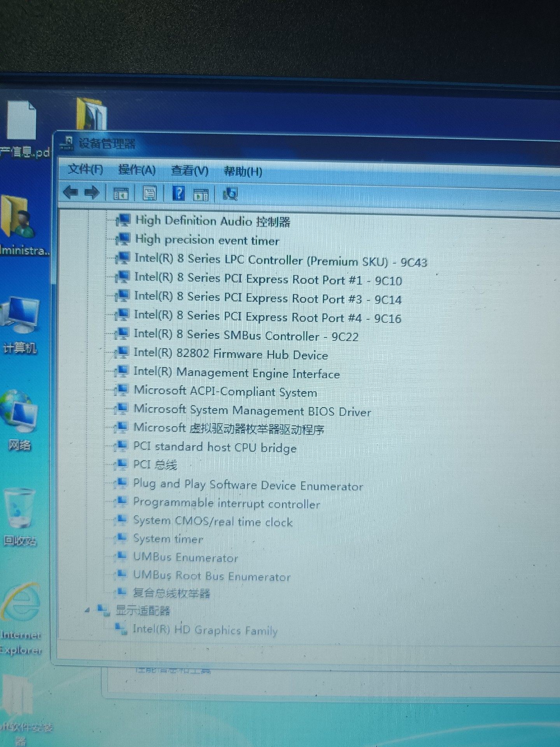Select Intel(R) 8 Series SMBus Controller - 9C22
The height and width of the screenshot is (747, 560).
click(x=246, y=335)
